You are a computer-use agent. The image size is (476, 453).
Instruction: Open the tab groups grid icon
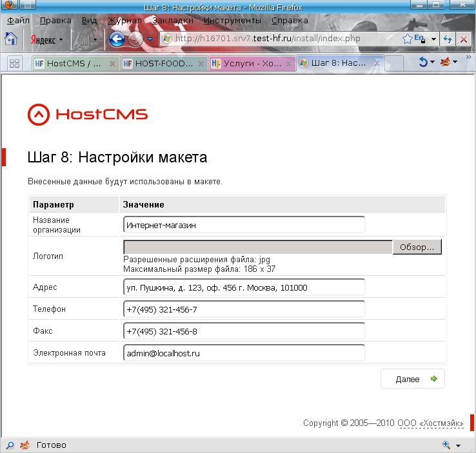coord(14,63)
